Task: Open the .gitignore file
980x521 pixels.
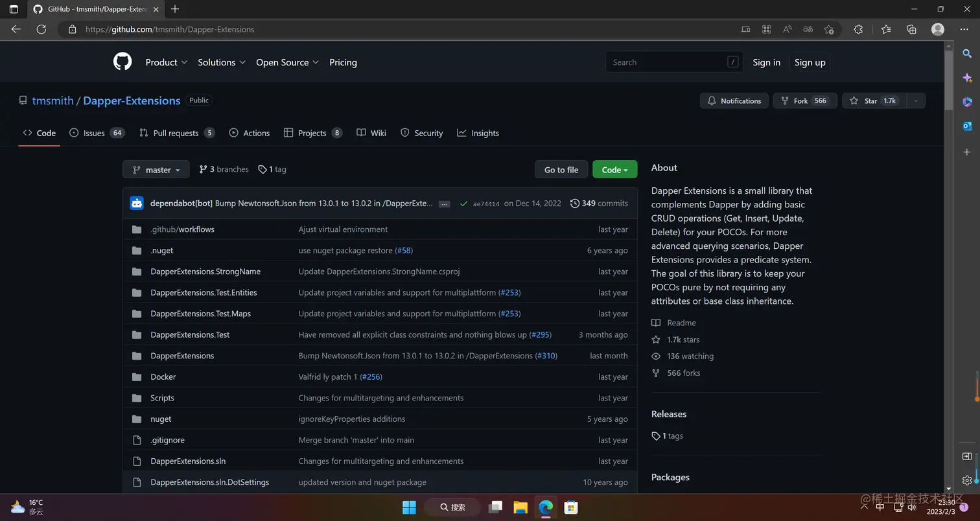Action: point(167,440)
